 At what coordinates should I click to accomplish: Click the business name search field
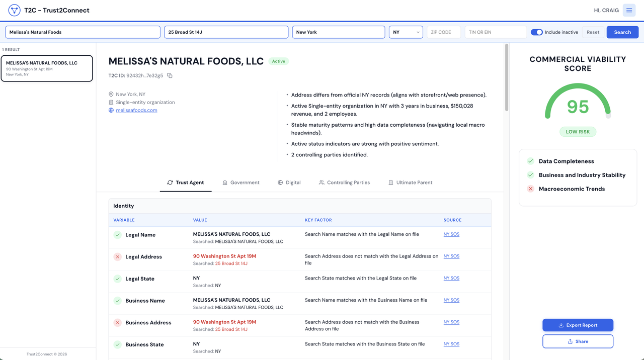click(83, 32)
